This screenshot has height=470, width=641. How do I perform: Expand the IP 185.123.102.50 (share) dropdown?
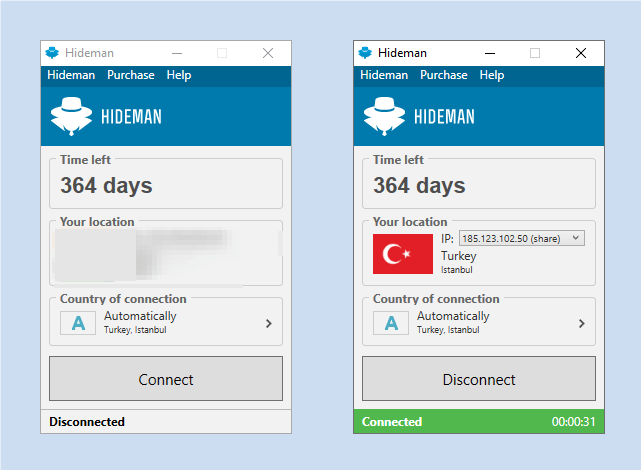[x=522, y=238]
